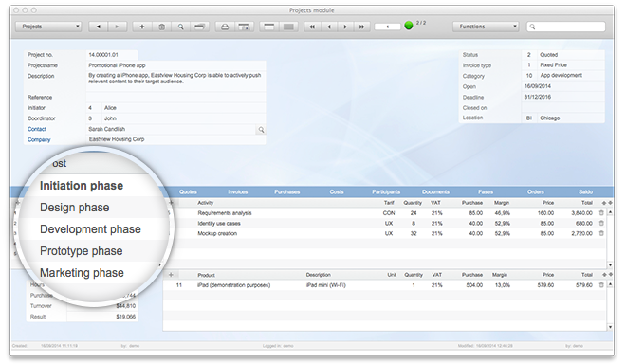Switch to the Invoices tab
626x364 pixels.
point(237,192)
